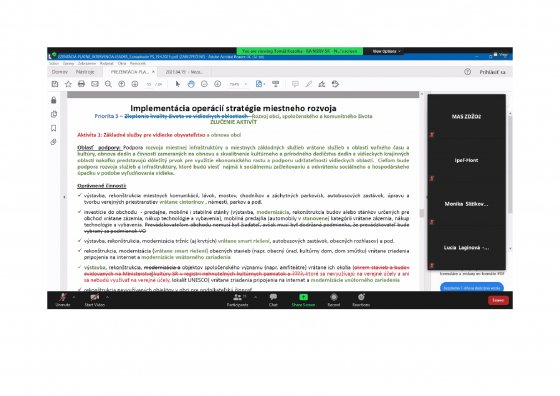The height and width of the screenshot is (396, 560).
Task: Click the page number field
Action: point(149,84)
